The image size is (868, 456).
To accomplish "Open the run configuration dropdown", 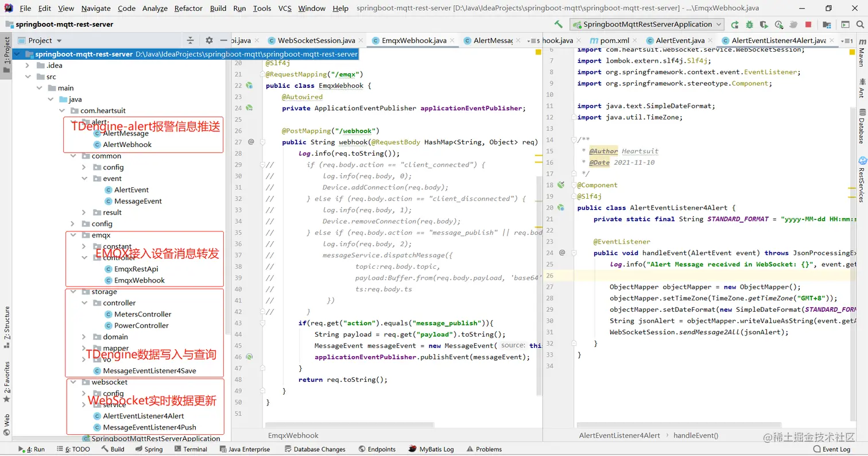I will [x=647, y=24].
